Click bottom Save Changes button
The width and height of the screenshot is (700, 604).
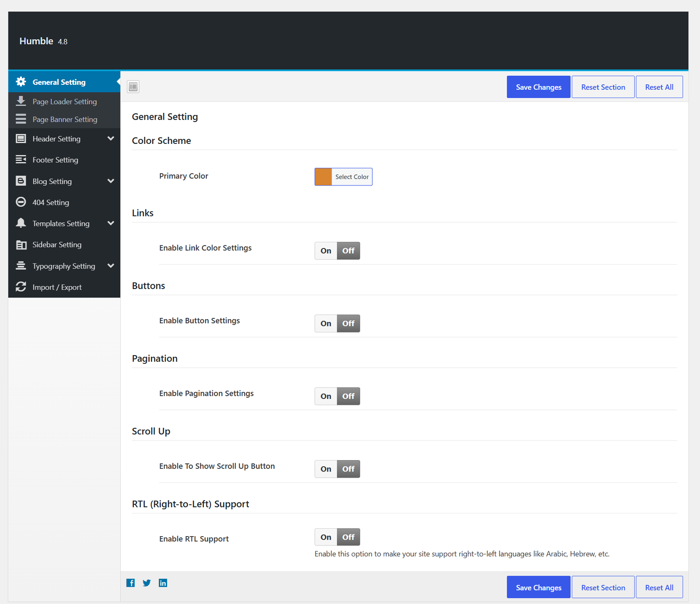(539, 587)
